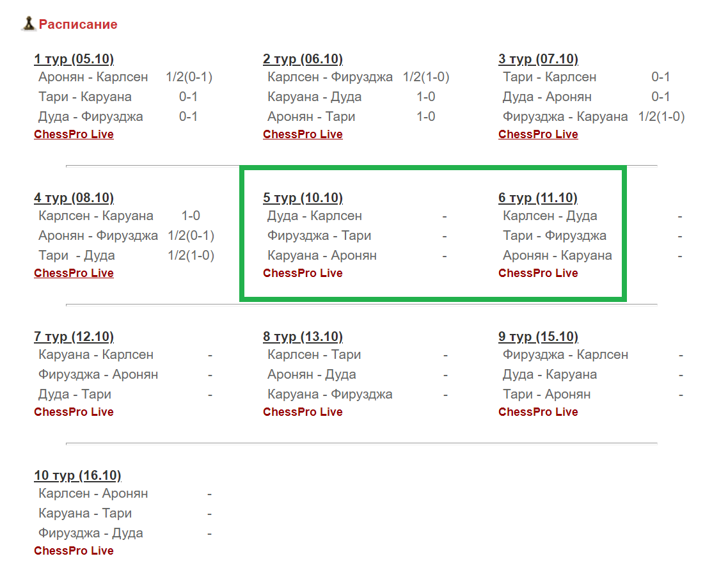Open the 1 тур (05.10) round heading
The width and height of the screenshot is (728, 570).
(x=74, y=59)
